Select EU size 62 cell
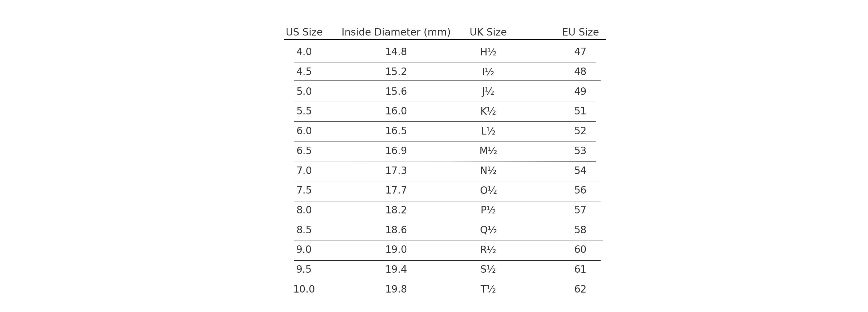Image resolution: width=868 pixels, height=312 pixels. coord(580,289)
